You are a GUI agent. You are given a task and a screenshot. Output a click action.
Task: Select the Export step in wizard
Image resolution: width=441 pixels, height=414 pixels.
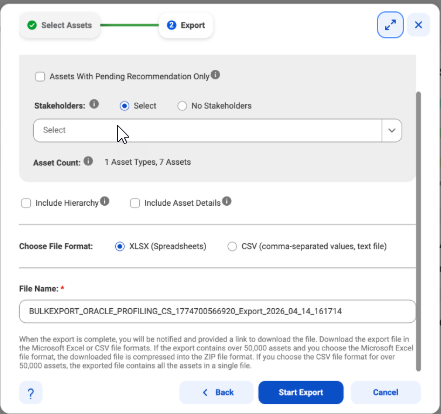coord(186,25)
